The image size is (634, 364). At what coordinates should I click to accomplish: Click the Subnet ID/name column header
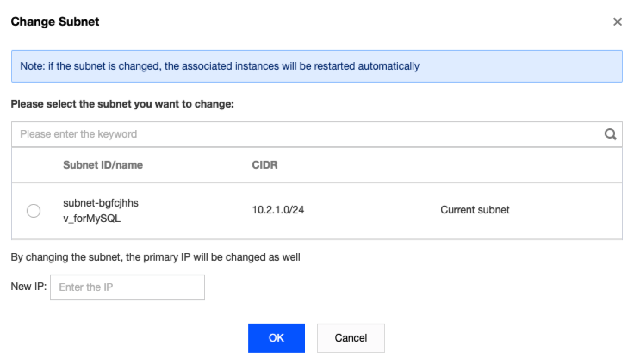click(x=103, y=165)
